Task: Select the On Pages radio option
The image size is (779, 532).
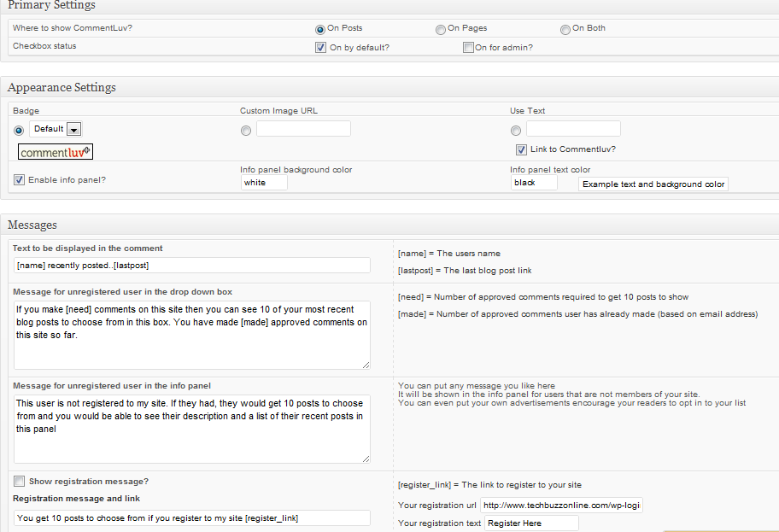Action: coord(441,30)
